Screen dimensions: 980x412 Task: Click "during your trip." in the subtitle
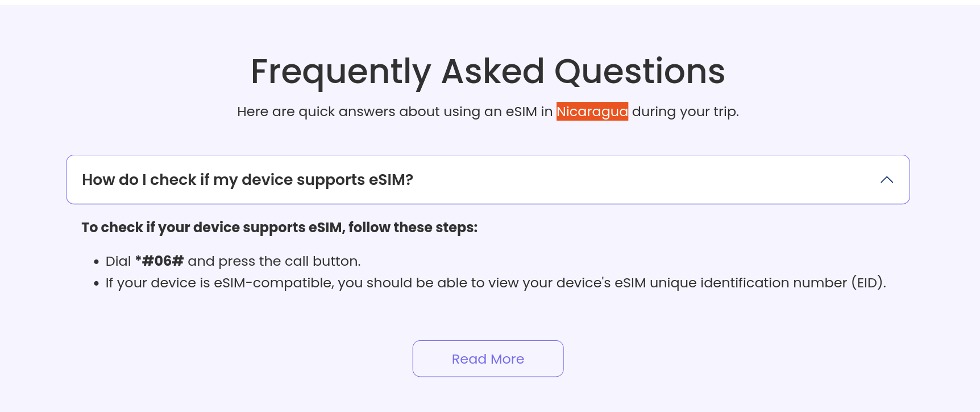point(685,112)
